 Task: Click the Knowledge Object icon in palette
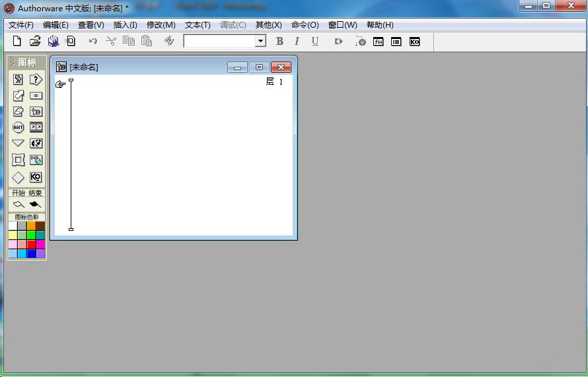click(x=36, y=177)
